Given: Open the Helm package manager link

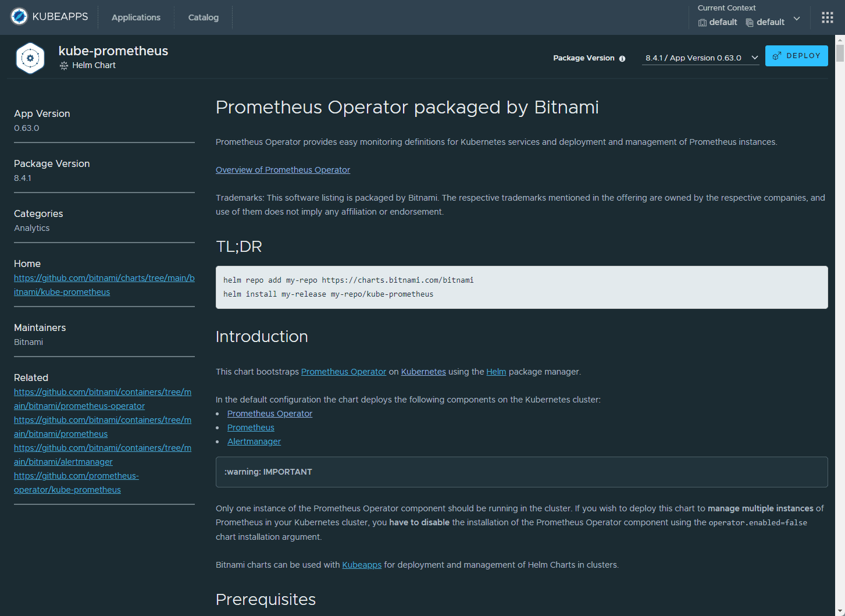Looking at the screenshot, I should 496,372.
